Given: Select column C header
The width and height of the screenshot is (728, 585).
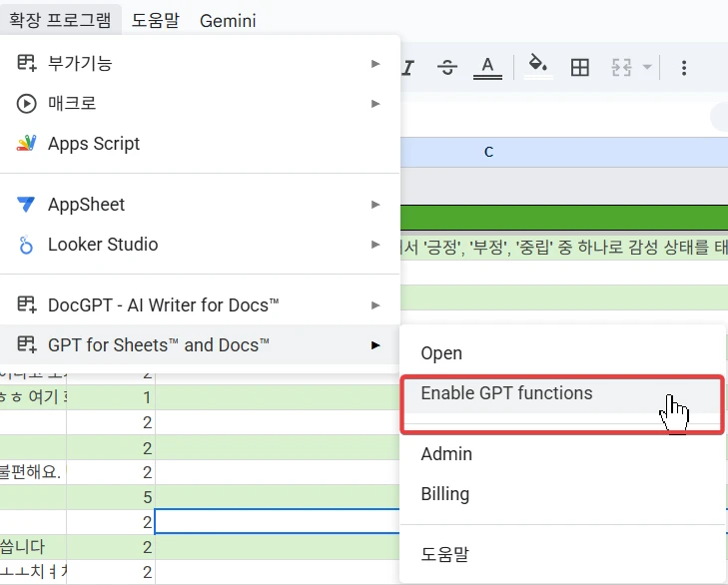Looking at the screenshot, I should click(x=489, y=153).
